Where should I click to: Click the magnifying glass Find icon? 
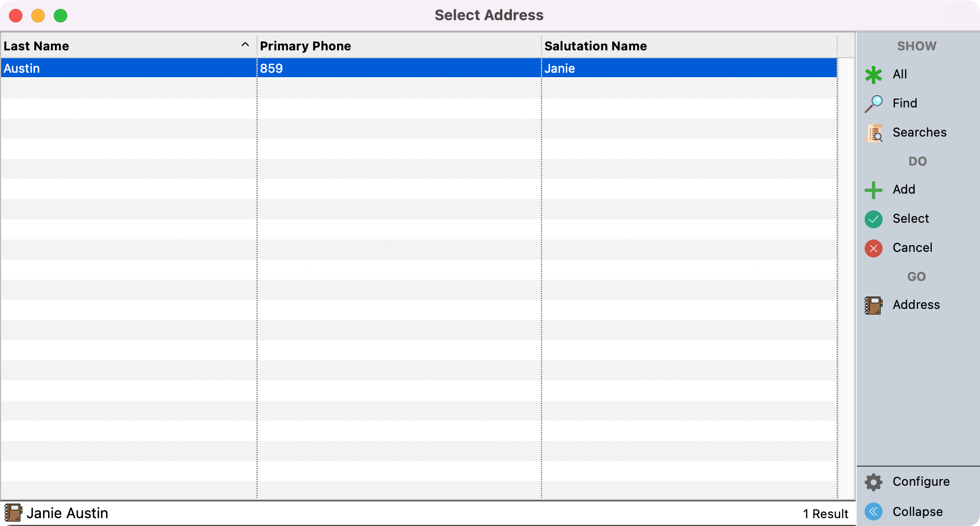[874, 104]
